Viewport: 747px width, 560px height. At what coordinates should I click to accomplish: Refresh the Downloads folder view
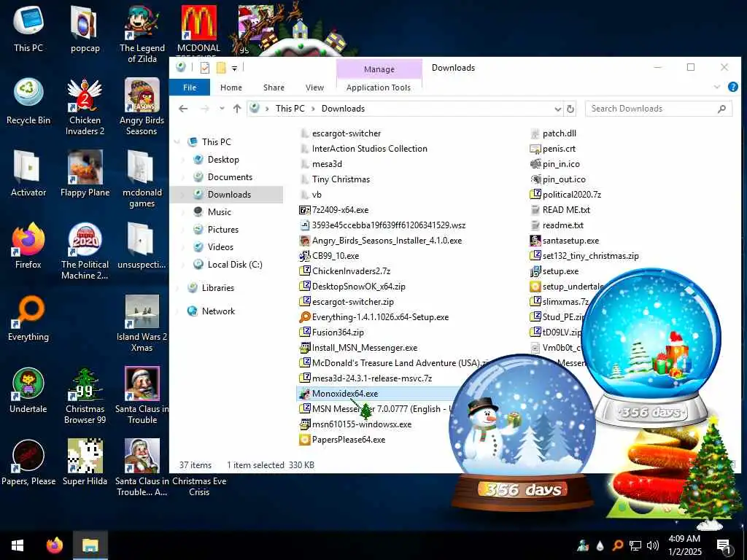(x=570, y=109)
